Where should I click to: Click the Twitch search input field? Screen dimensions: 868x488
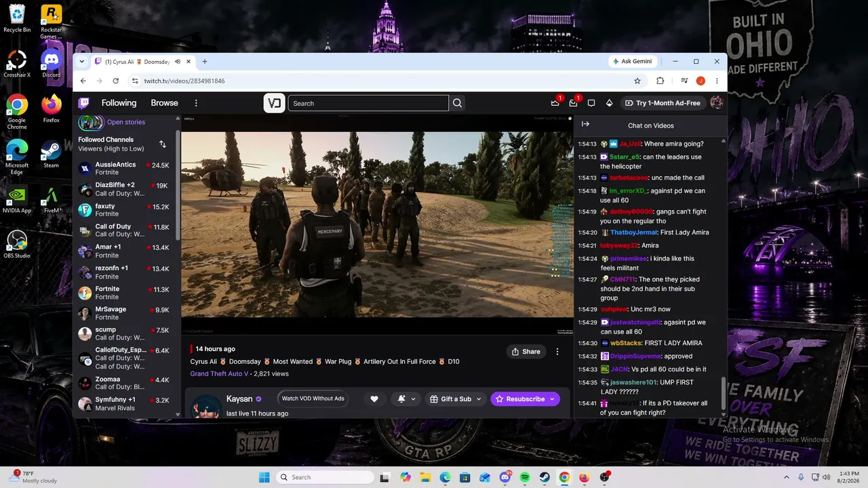click(368, 103)
